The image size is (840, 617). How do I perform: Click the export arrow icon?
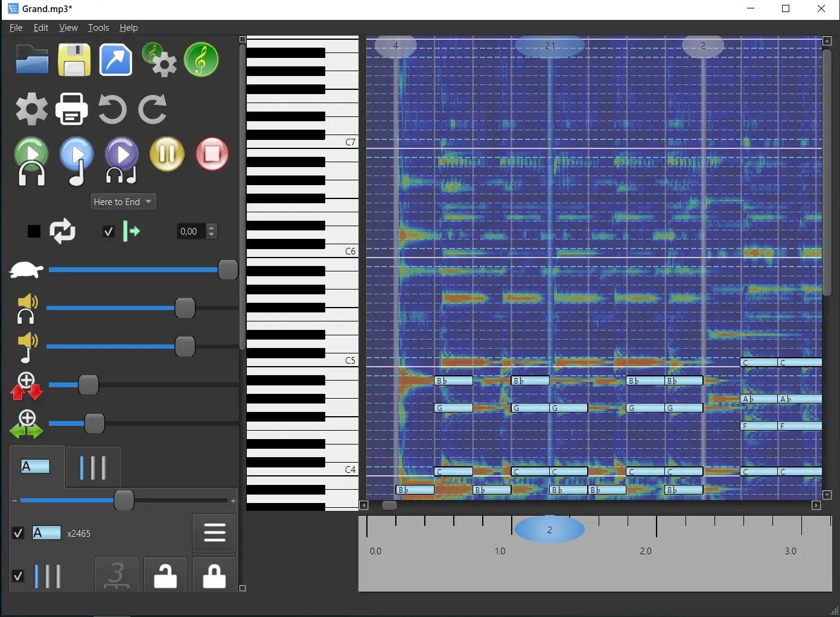click(116, 60)
